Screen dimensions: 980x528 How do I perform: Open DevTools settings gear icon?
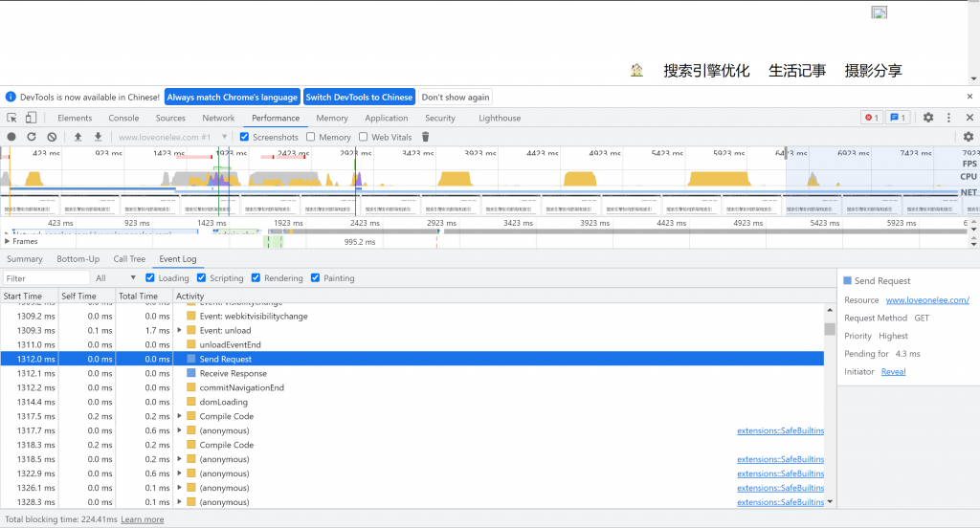click(x=928, y=118)
